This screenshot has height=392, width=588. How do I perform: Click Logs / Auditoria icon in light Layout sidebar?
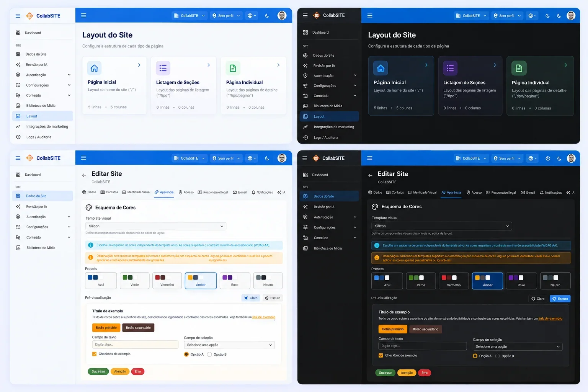pos(18,137)
